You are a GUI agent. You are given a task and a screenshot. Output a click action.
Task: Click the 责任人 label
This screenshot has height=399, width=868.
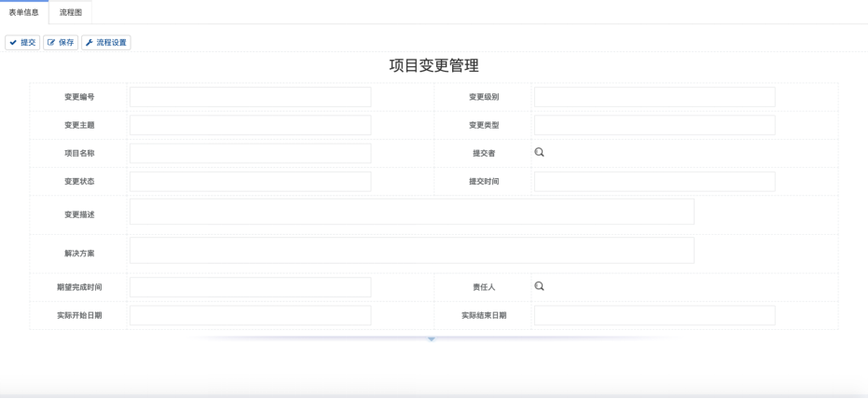[x=484, y=287]
